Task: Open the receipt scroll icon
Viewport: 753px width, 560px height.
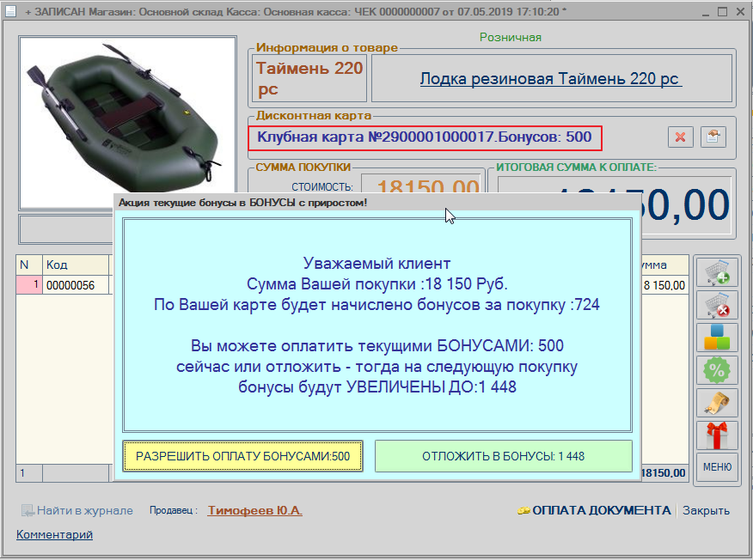Action: point(717,403)
